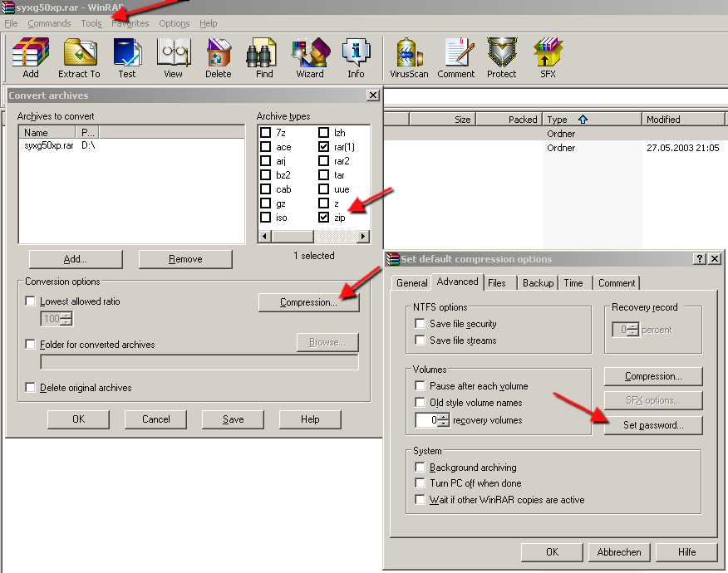Close the Convert archives dialog
Screen dimensions: 728x573
tap(373, 95)
